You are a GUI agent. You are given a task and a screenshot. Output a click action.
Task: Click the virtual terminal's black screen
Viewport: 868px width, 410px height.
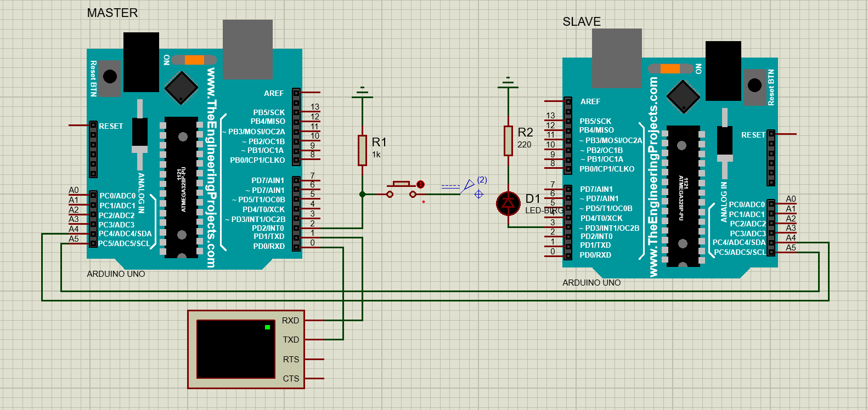[x=236, y=349]
